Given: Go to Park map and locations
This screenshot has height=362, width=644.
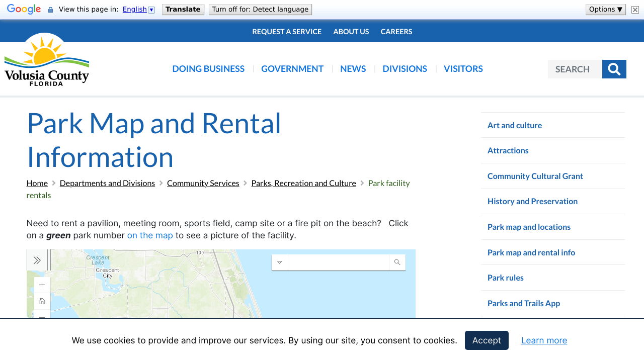Looking at the screenshot, I should pyautogui.click(x=529, y=227).
